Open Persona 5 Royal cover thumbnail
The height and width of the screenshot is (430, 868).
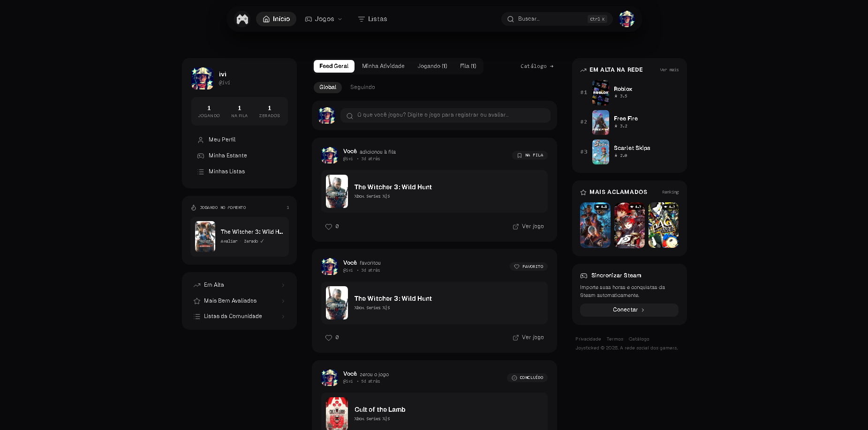pos(629,225)
